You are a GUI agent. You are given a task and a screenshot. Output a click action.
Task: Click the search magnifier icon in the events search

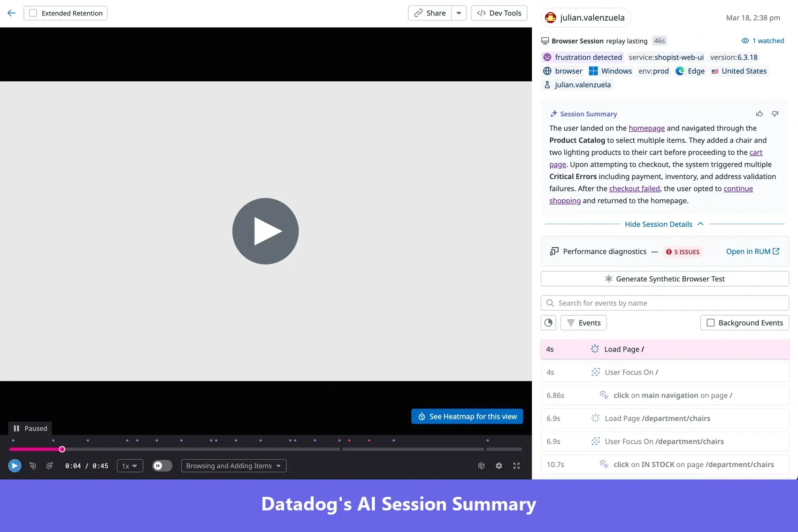[550, 303]
